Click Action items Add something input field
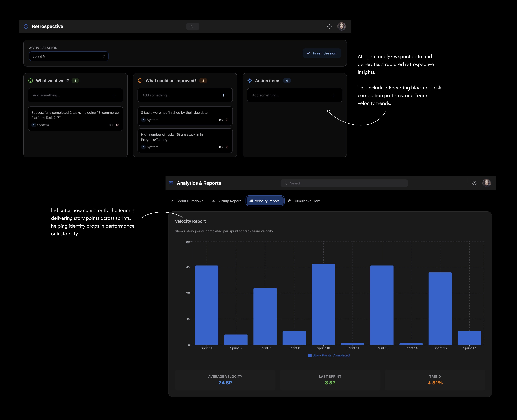The width and height of the screenshot is (517, 420). coord(288,95)
